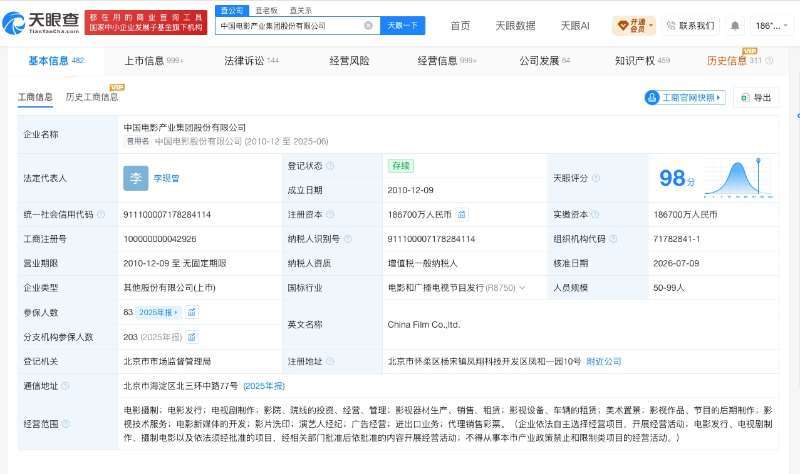
Task: Click the info icon next to 通信地址
Action: (x=65, y=386)
